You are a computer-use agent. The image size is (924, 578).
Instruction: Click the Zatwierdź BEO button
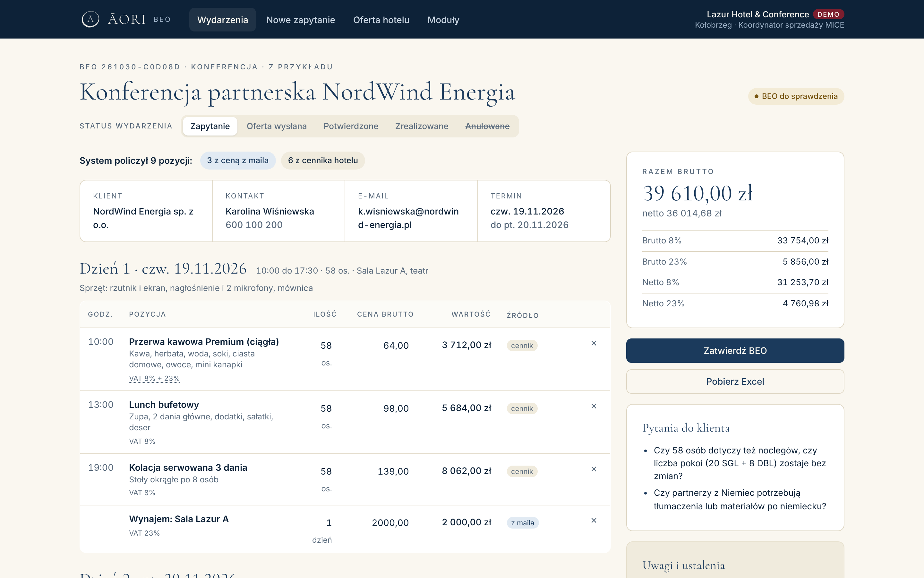pyautogui.click(x=735, y=351)
